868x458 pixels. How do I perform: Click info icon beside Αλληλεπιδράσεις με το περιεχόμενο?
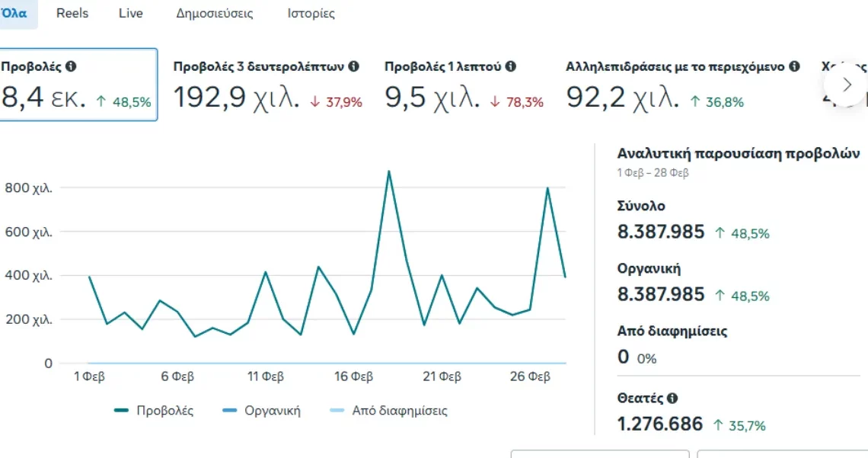click(x=795, y=67)
